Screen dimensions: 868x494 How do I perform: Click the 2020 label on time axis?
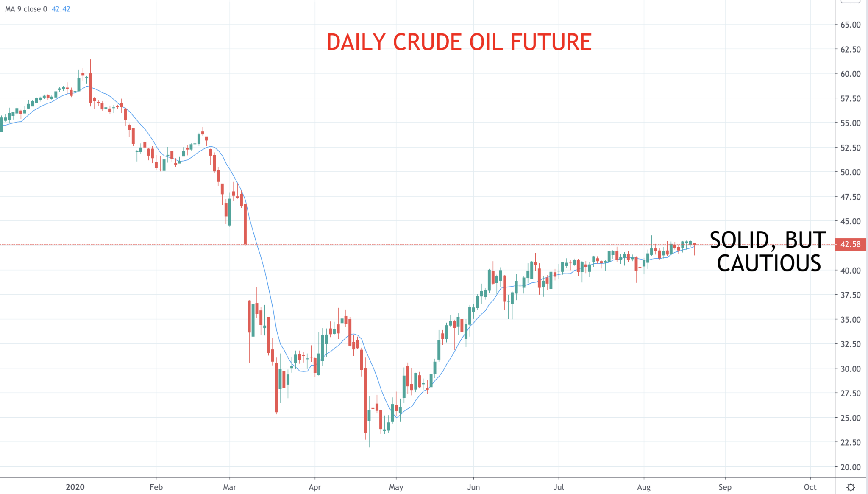click(x=75, y=487)
